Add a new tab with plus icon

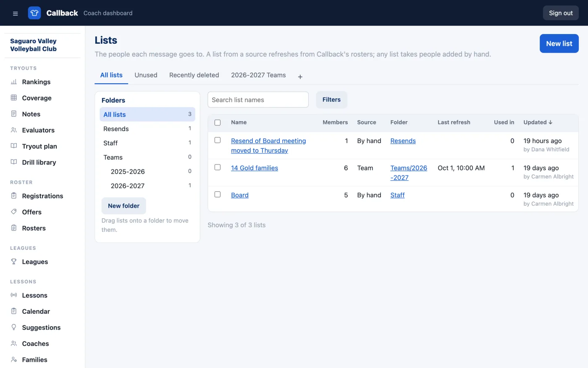click(x=300, y=77)
